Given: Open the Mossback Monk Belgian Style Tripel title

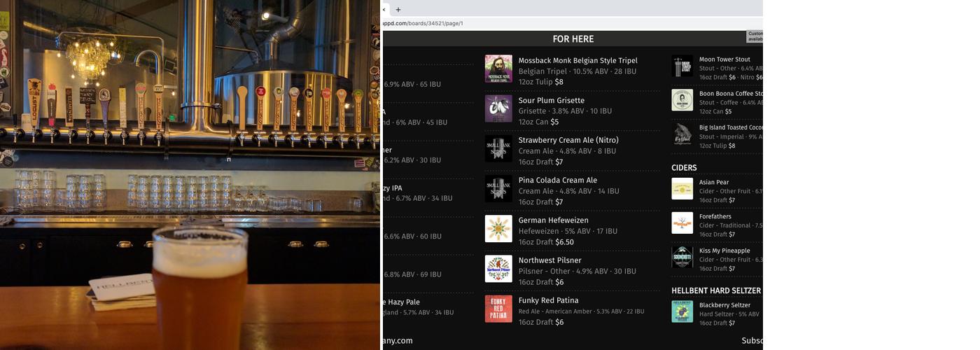Looking at the screenshot, I should click(x=577, y=60).
